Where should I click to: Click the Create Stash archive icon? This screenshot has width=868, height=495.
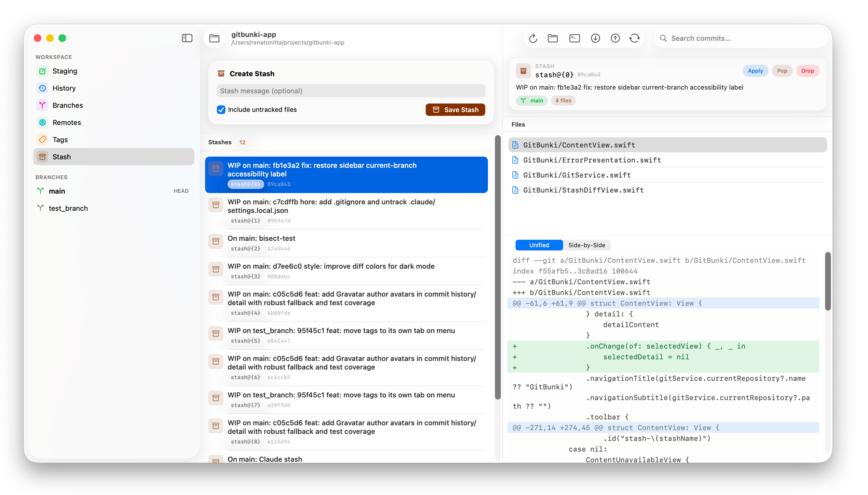click(x=221, y=73)
